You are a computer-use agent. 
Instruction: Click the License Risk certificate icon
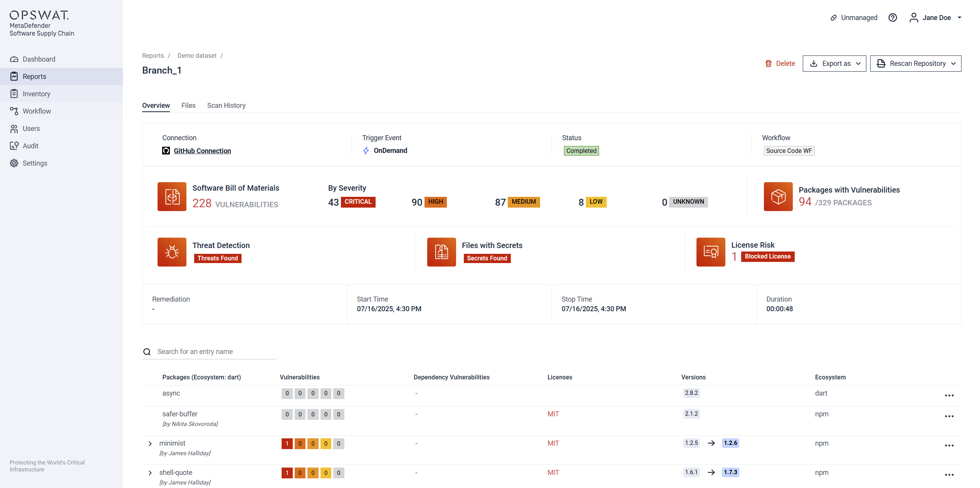[711, 252]
